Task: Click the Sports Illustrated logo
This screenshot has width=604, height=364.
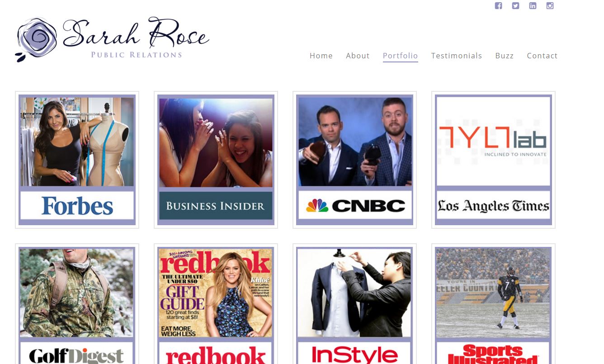Action: tap(494, 353)
